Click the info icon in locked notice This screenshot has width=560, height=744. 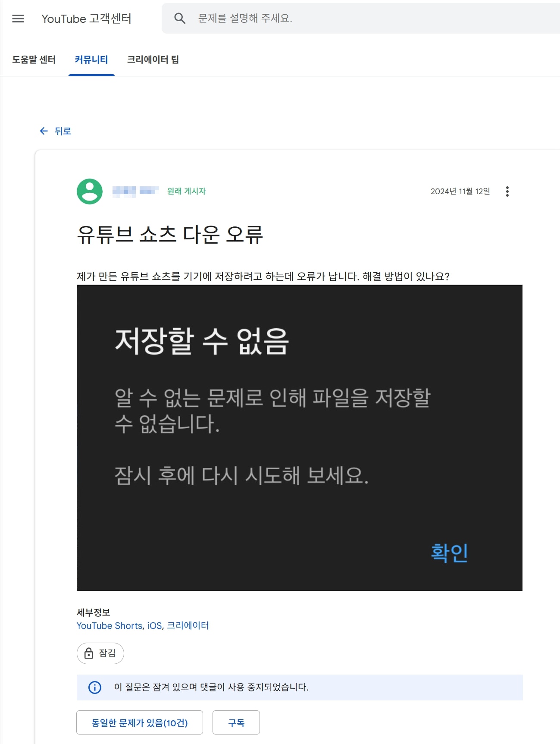tap(95, 687)
